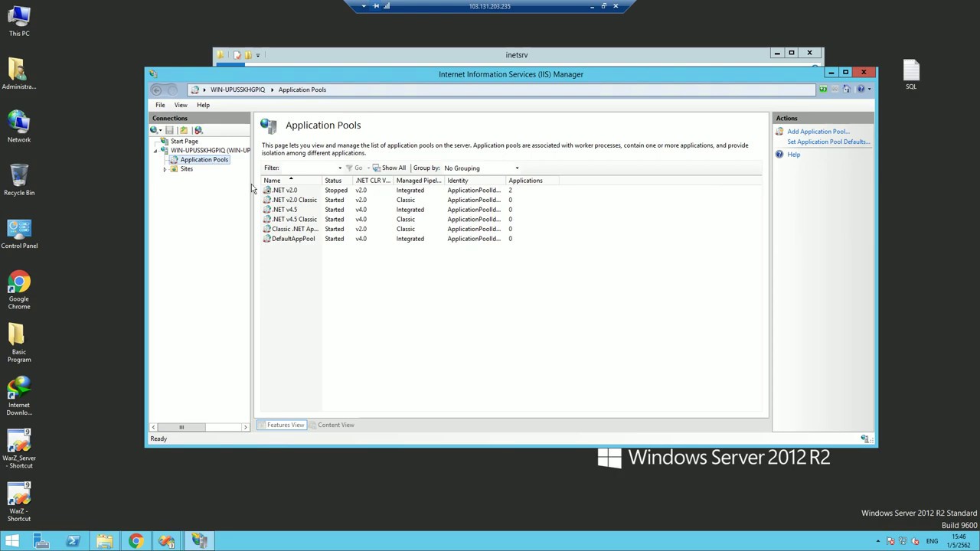The image size is (980, 551).
Task: Click the Up folder icon in Connections toolbar
Action: click(x=184, y=130)
